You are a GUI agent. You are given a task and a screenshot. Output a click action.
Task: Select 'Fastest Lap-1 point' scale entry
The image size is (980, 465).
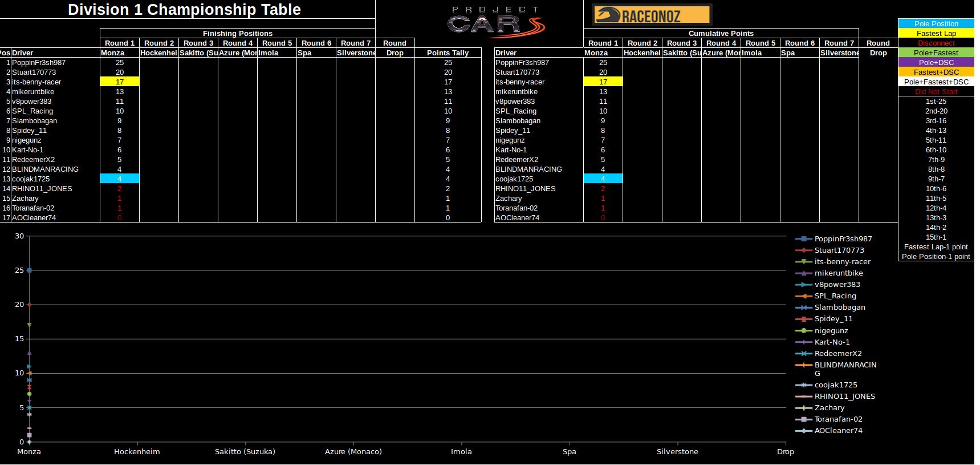click(x=936, y=246)
